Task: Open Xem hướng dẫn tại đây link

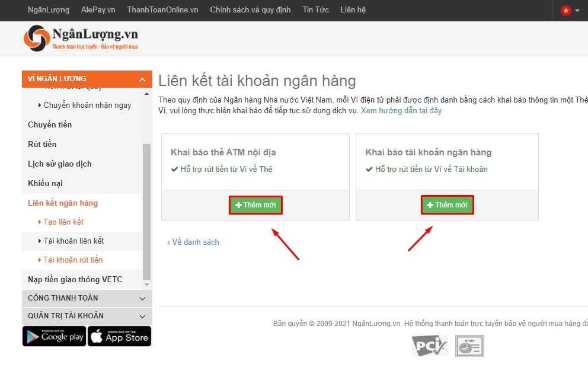Action: [x=401, y=111]
